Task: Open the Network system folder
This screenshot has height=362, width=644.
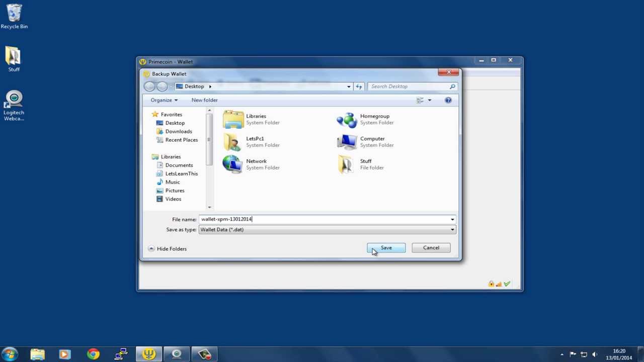Action: [x=251, y=164]
